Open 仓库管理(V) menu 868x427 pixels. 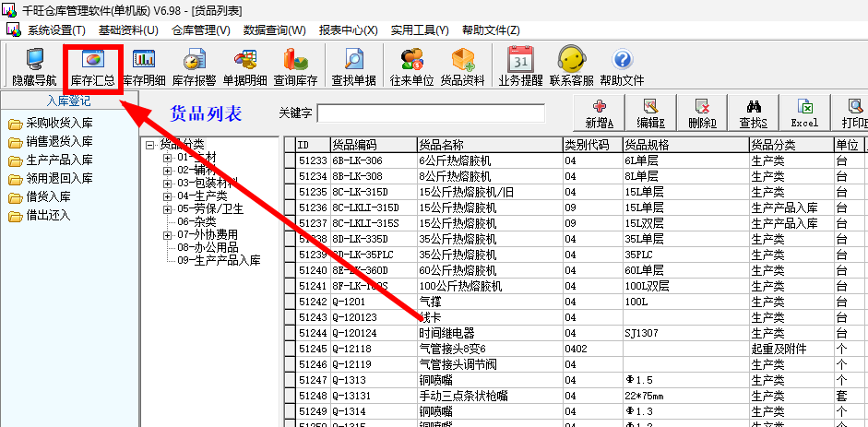point(201,30)
